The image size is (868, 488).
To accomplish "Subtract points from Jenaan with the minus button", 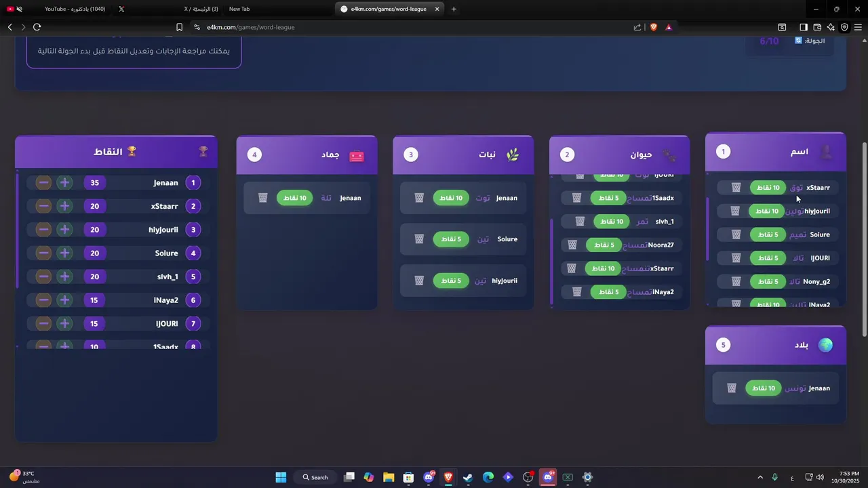I will [43, 183].
